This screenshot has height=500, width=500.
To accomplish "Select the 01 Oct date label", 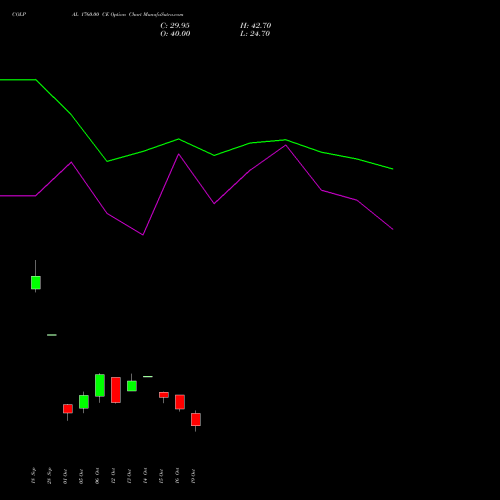I will 65,476.
